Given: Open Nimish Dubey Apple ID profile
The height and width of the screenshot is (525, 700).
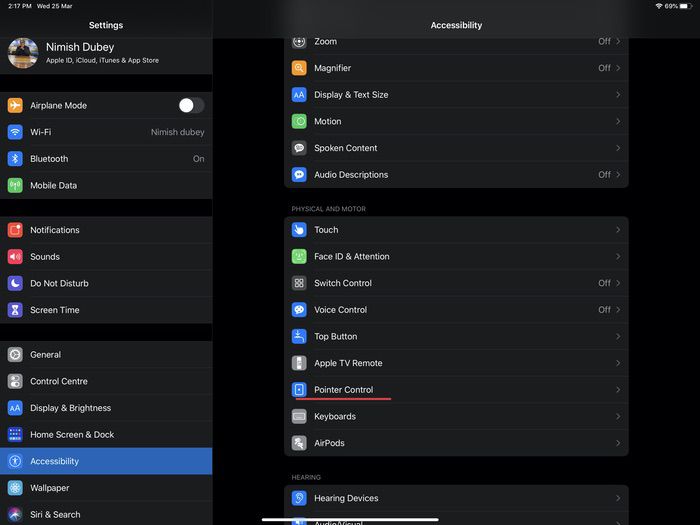Looking at the screenshot, I should point(106,53).
